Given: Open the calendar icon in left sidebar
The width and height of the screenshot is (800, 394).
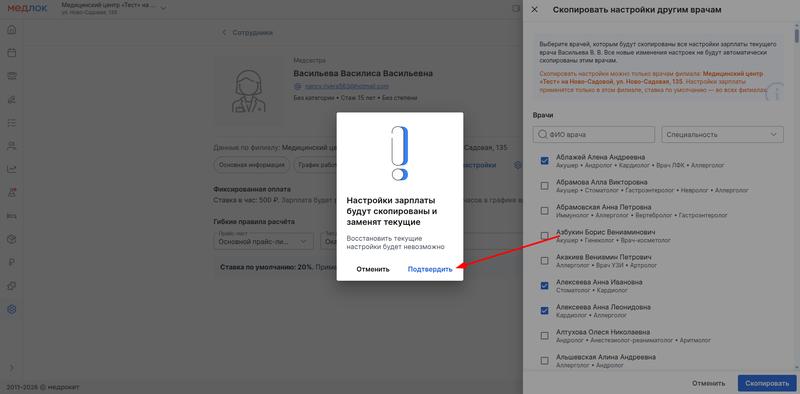Looking at the screenshot, I should (11, 53).
